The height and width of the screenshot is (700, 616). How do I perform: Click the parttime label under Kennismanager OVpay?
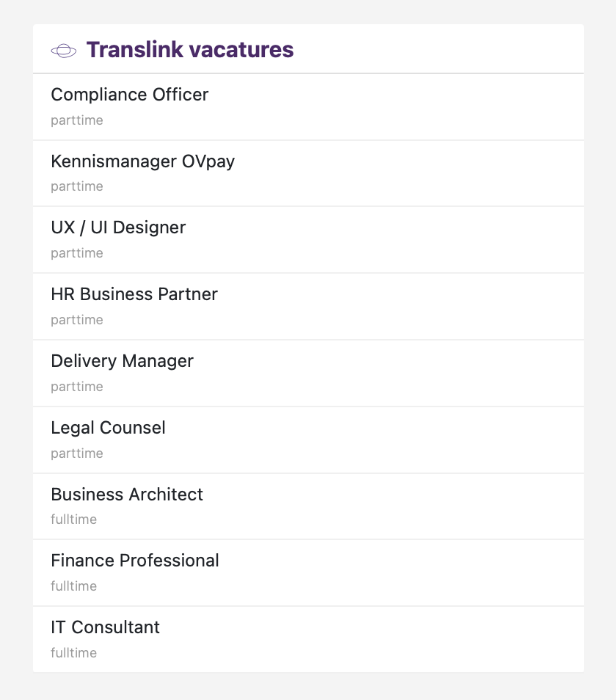pos(77,187)
